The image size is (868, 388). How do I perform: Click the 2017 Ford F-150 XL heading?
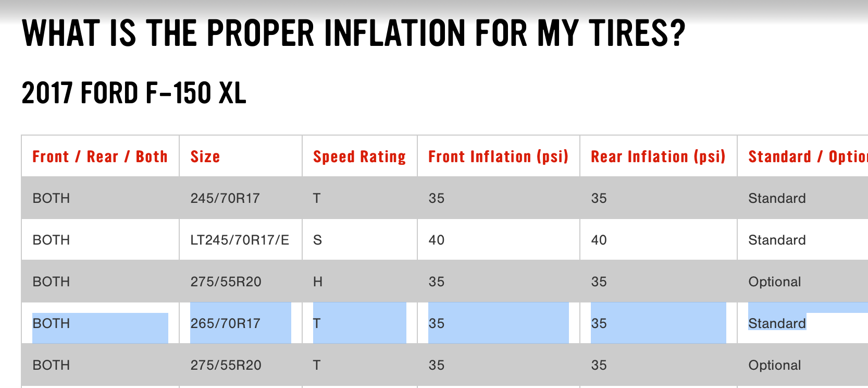pos(134,93)
